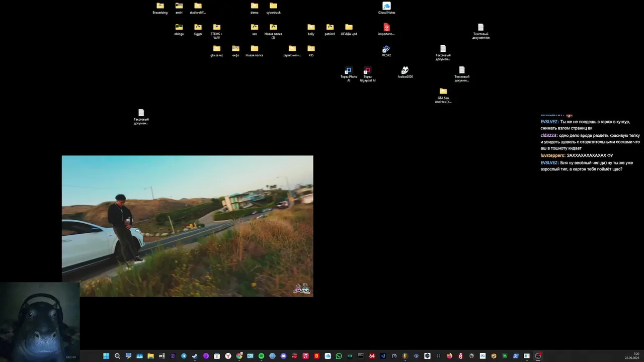The height and width of the screenshot is (362, 644).
Task: Open File Explorer from the taskbar
Action: point(150,356)
